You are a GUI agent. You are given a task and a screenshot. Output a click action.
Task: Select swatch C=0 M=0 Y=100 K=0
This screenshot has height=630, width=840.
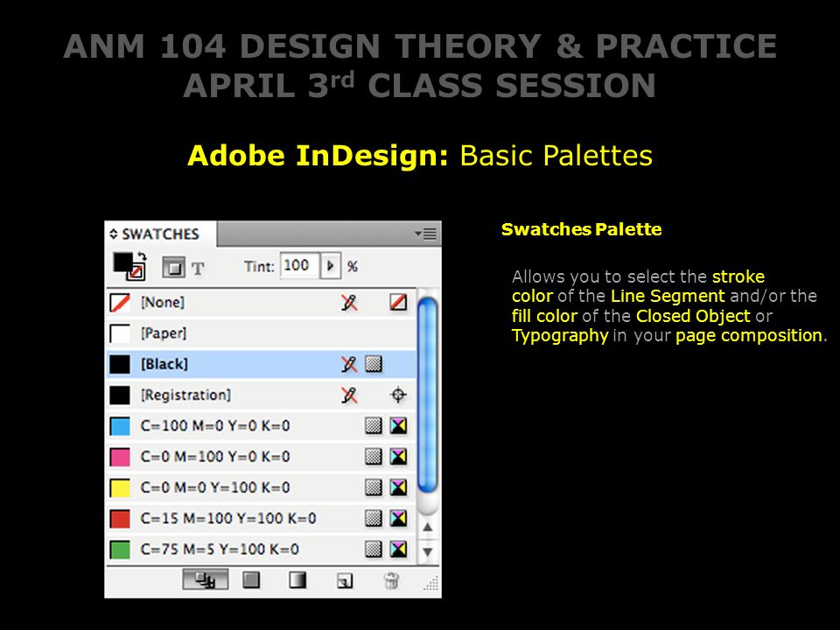[x=262, y=487]
